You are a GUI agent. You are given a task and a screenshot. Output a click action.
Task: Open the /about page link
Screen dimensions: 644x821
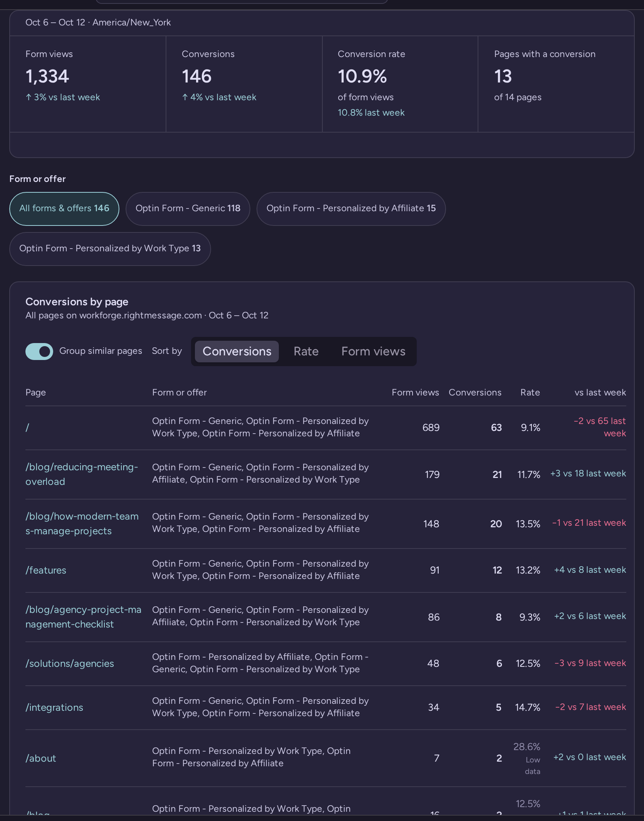click(x=41, y=758)
